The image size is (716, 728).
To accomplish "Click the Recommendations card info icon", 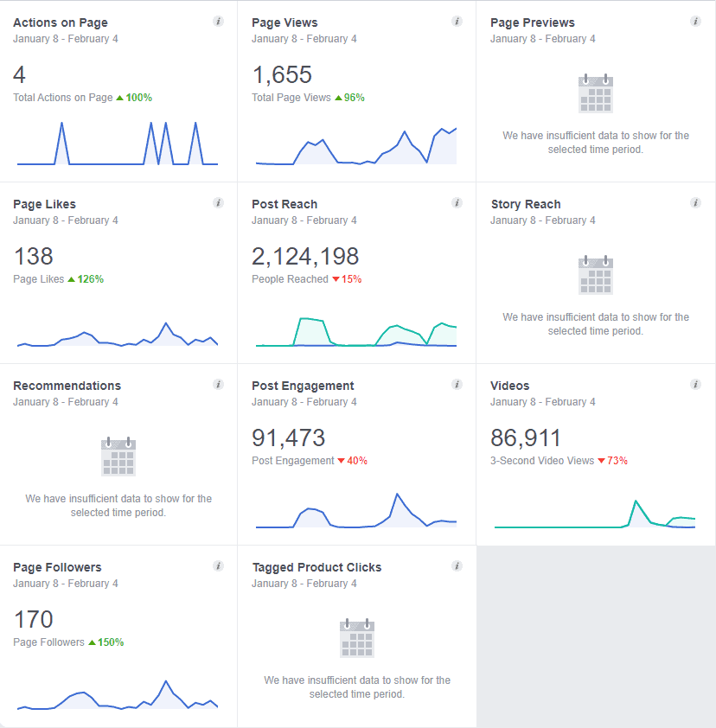I will point(218,385).
